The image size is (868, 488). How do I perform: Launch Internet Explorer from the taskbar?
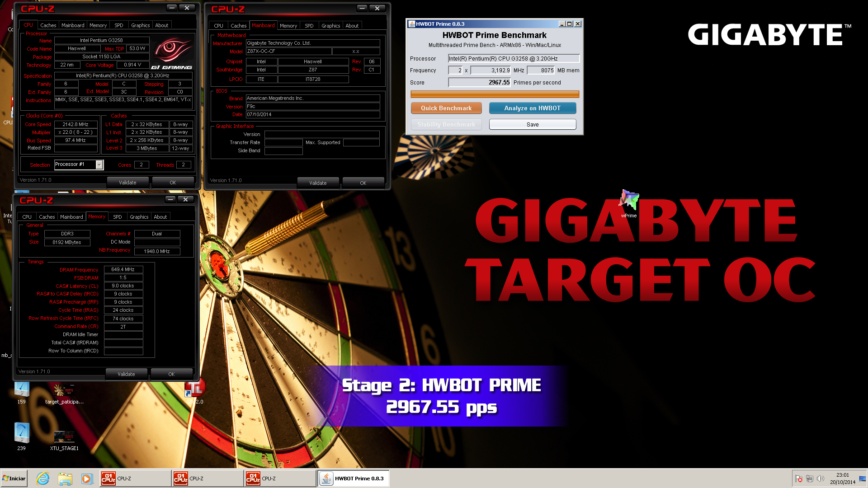point(43,479)
